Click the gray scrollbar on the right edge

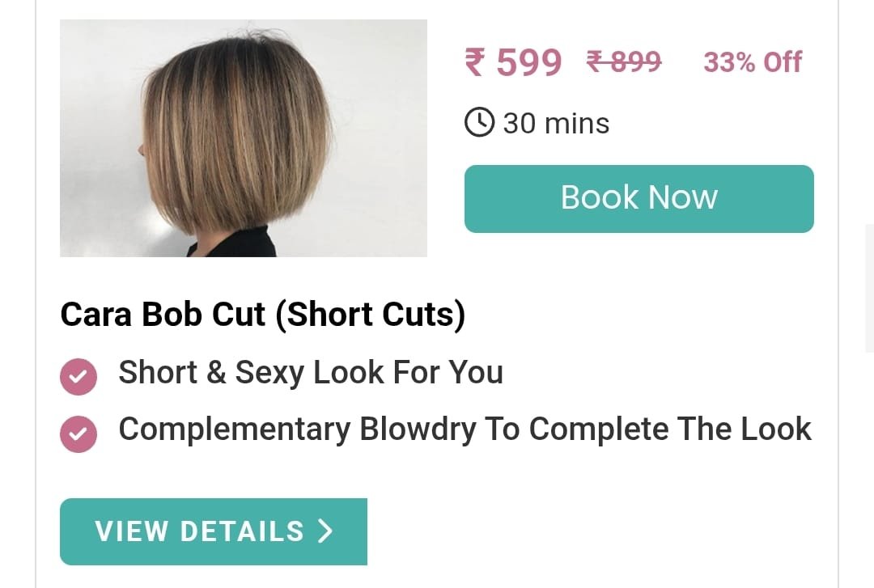coord(869,288)
